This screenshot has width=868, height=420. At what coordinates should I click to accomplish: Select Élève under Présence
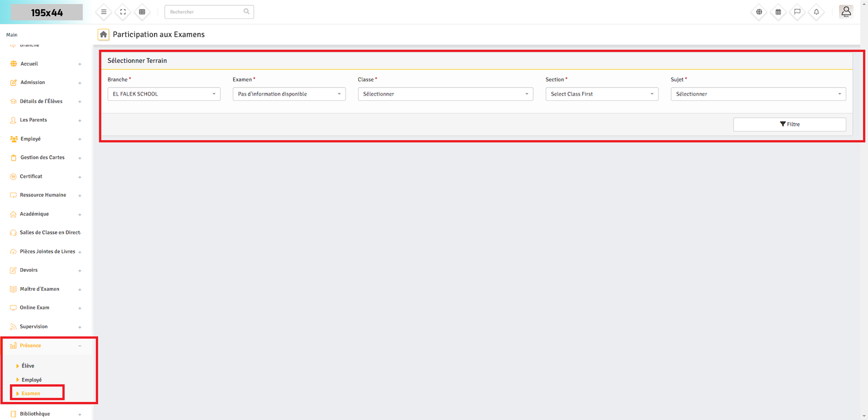[x=28, y=366]
